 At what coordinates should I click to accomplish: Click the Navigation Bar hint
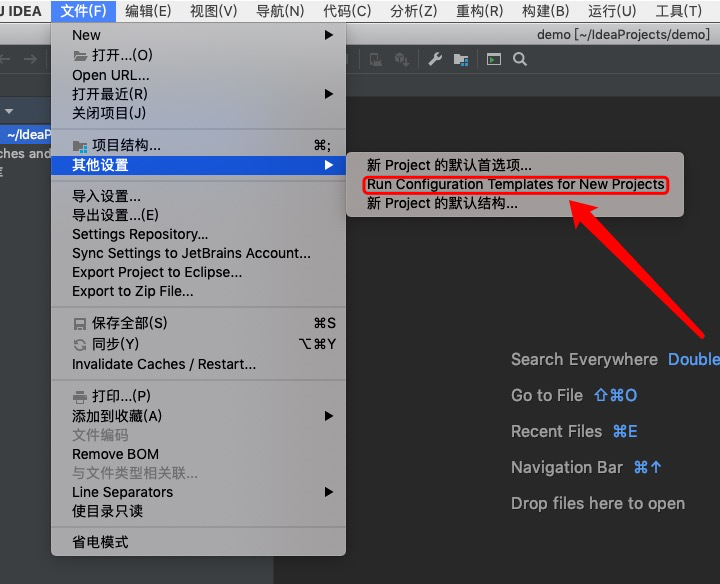tap(567, 467)
